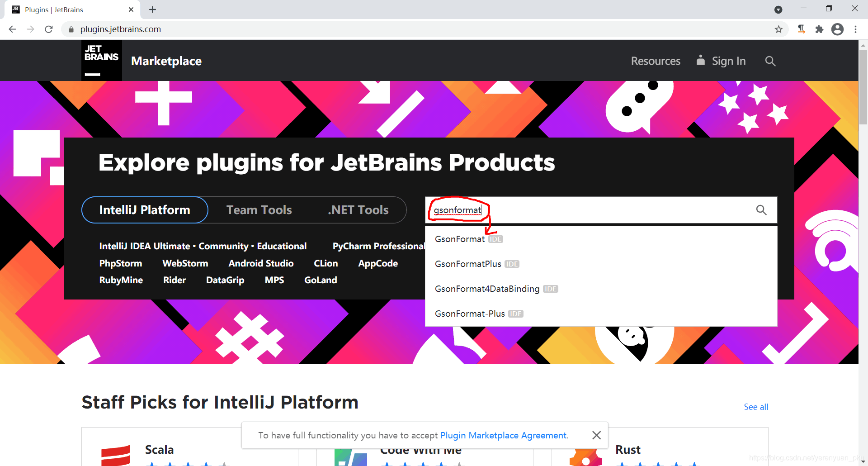Select GsonFormat-Plus suggestion

[601, 314]
